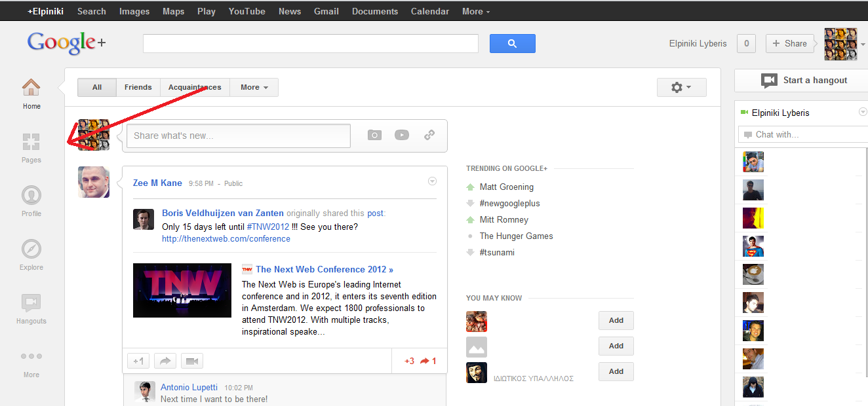This screenshot has height=406, width=868.
Task: Start hangout from the post's camera icon
Action: point(192,361)
